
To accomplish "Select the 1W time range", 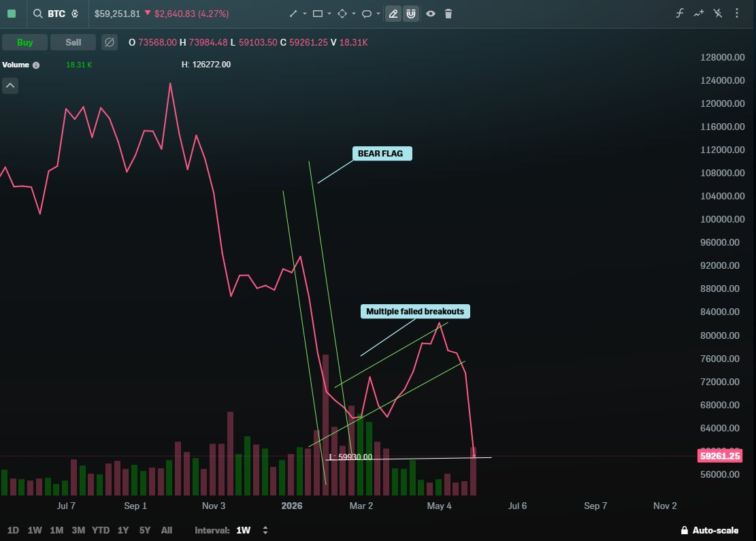I will [x=35, y=530].
